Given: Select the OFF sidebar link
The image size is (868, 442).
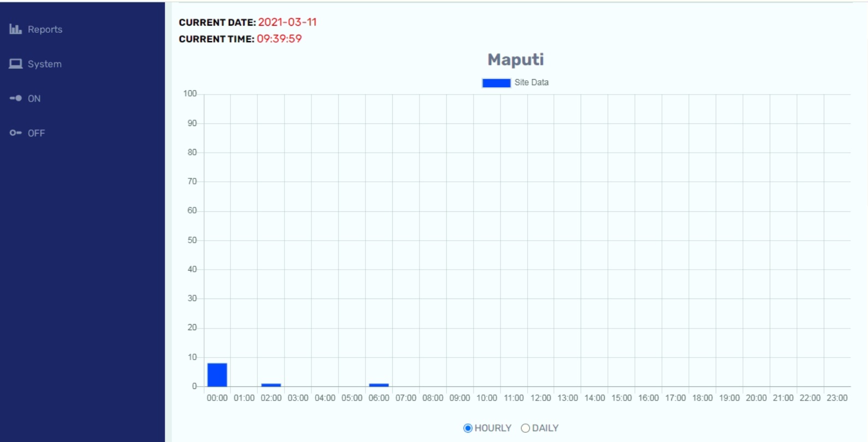Looking at the screenshot, I should tap(36, 133).
